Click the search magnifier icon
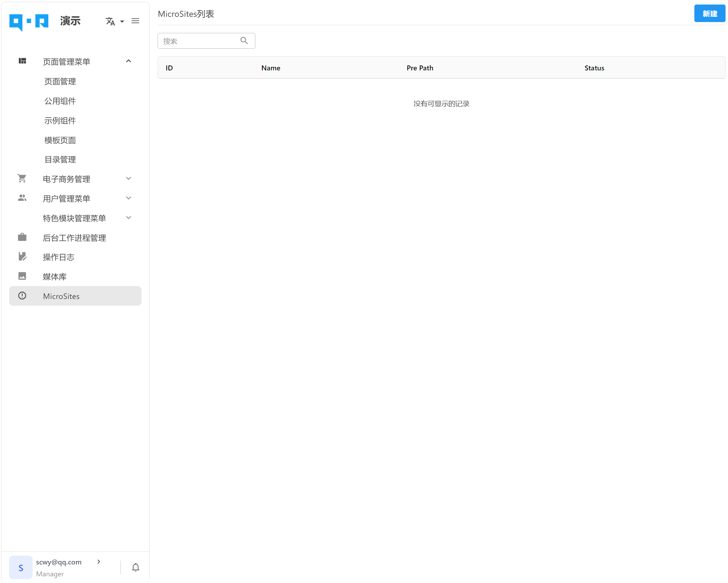This screenshot has height=583, width=728. pos(244,41)
